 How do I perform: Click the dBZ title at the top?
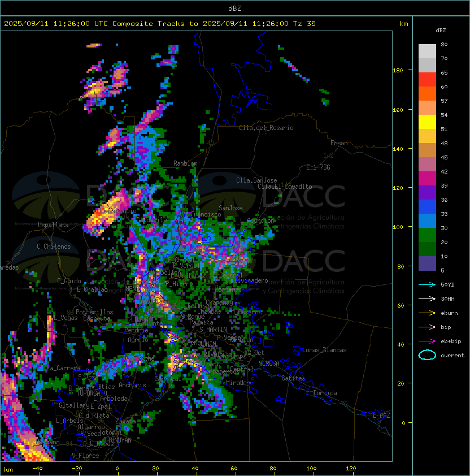click(x=235, y=8)
